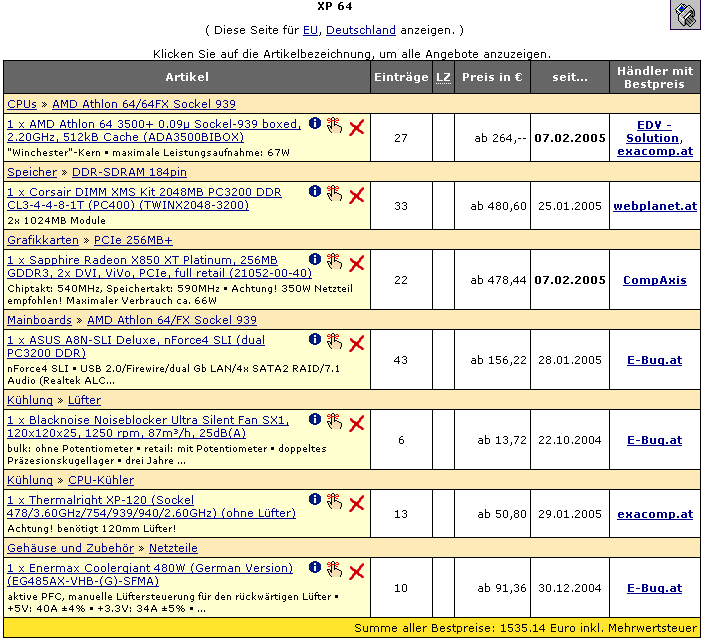This screenshot has width=704, height=641.
Task: Open ASUS A8N-SLI Deluxe product link
Action: (x=136, y=346)
